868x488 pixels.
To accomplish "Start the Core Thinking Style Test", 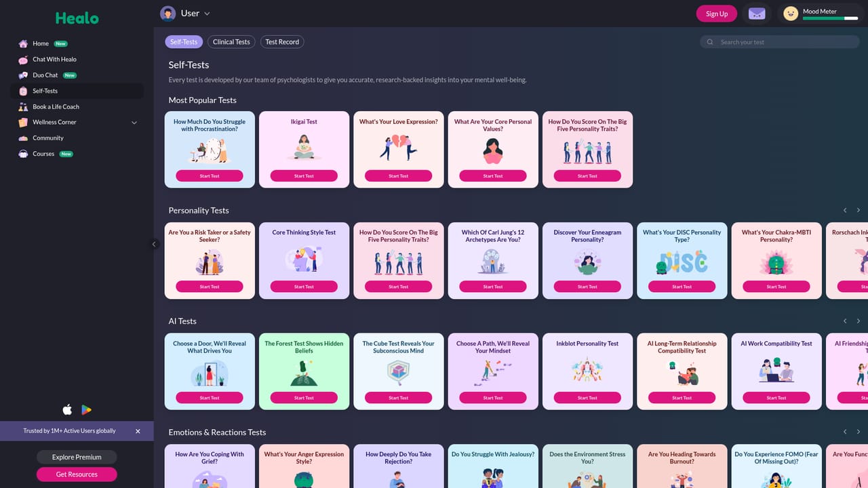I will click(x=304, y=287).
